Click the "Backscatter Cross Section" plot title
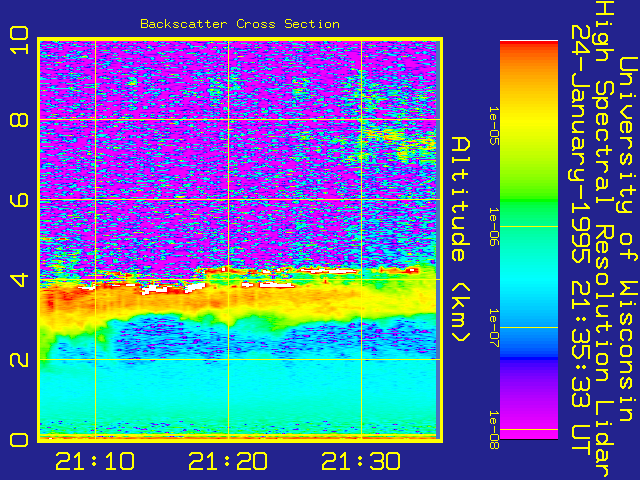Screen dimensions: 640x480 240,24
